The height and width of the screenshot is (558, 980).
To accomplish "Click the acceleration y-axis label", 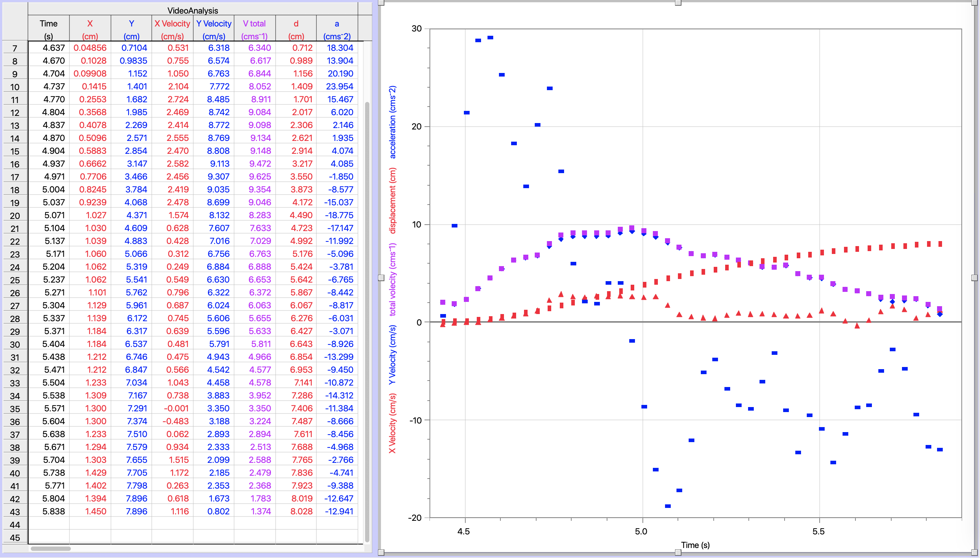I will point(392,122).
